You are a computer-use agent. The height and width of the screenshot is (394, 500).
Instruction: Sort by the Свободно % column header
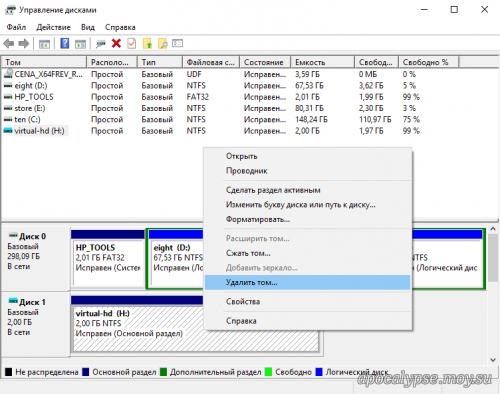click(x=429, y=62)
